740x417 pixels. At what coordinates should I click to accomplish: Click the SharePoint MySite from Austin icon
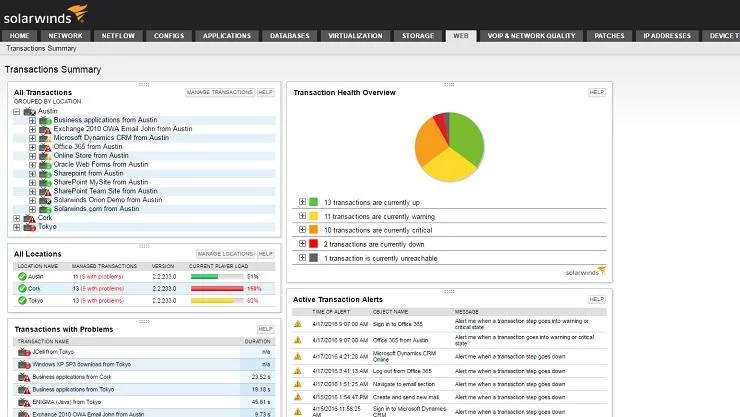[x=45, y=183]
